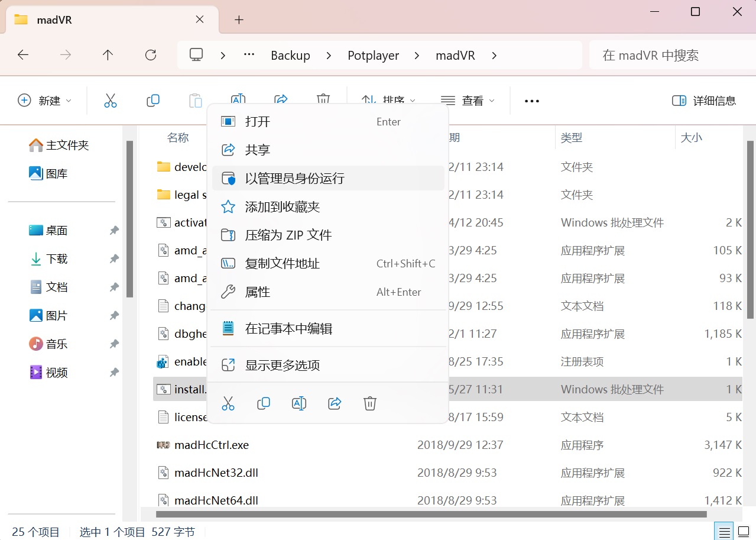Unpin 桌面 using its pin icon
The height and width of the screenshot is (540, 756).
pyautogui.click(x=114, y=231)
